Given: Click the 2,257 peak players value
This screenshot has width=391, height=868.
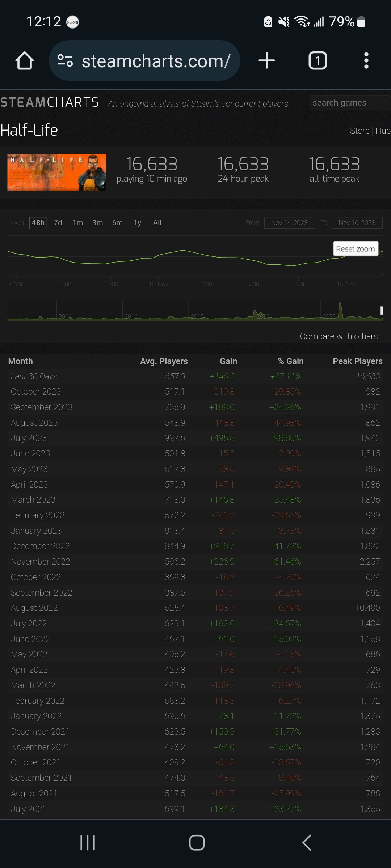Looking at the screenshot, I should (370, 562).
